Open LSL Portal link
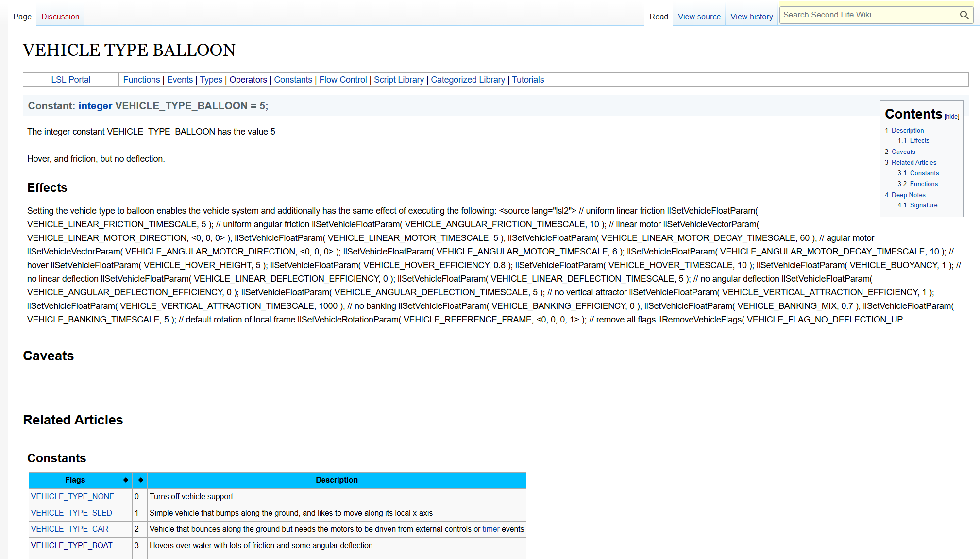The height and width of the screenshot is (559, 980). point(71,80)
